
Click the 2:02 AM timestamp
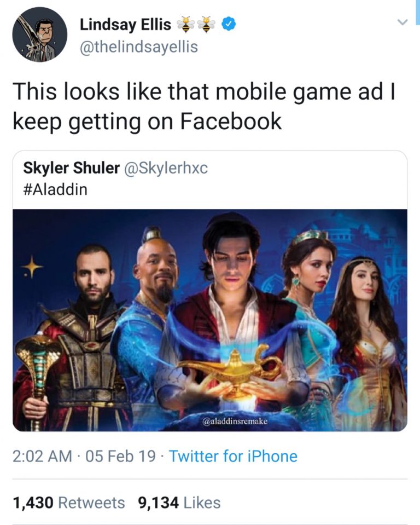point(42,456)
